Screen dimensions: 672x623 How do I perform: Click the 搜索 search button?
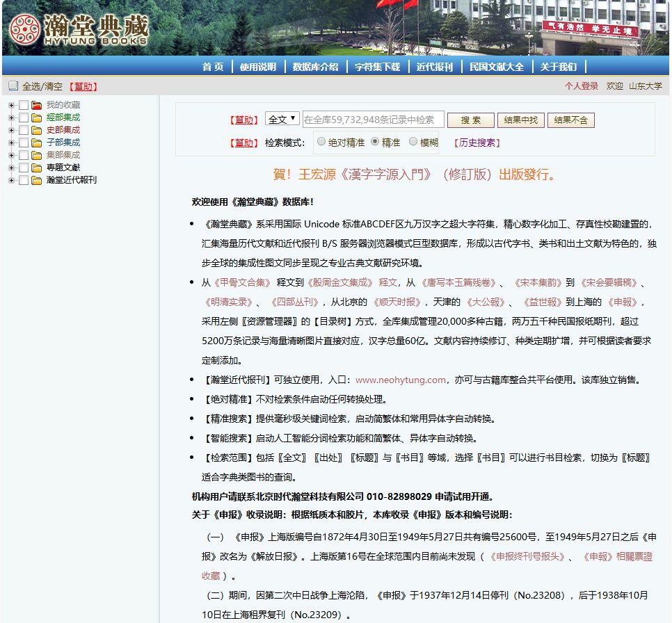470,120
